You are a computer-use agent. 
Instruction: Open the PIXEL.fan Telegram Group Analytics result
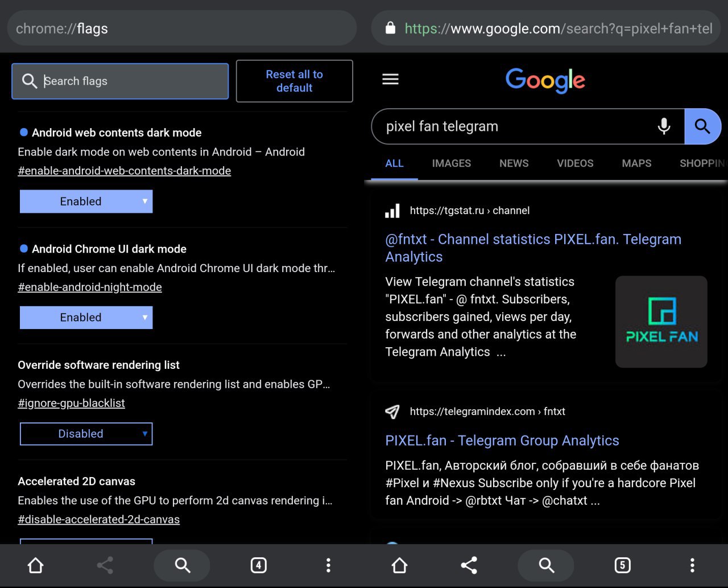coord(502,441)
